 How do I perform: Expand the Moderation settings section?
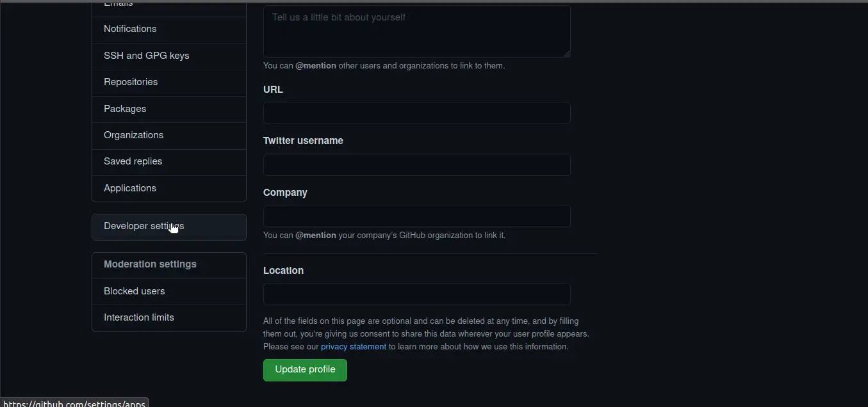tap(150, 264)
